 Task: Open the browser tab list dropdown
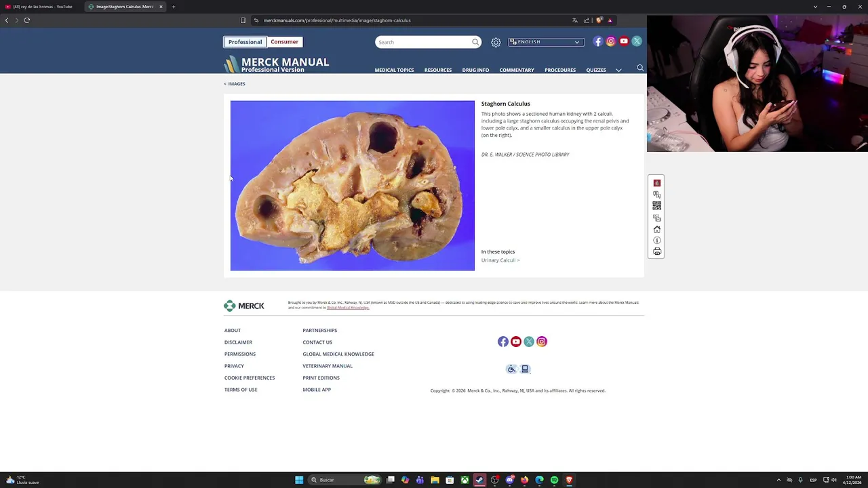click(x=815, y=7)
